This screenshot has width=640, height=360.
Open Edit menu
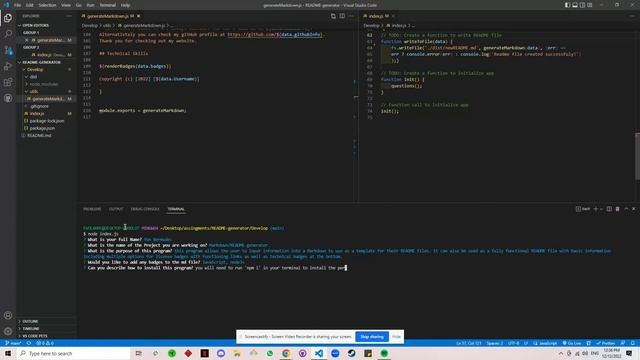(x=29, y=5)
